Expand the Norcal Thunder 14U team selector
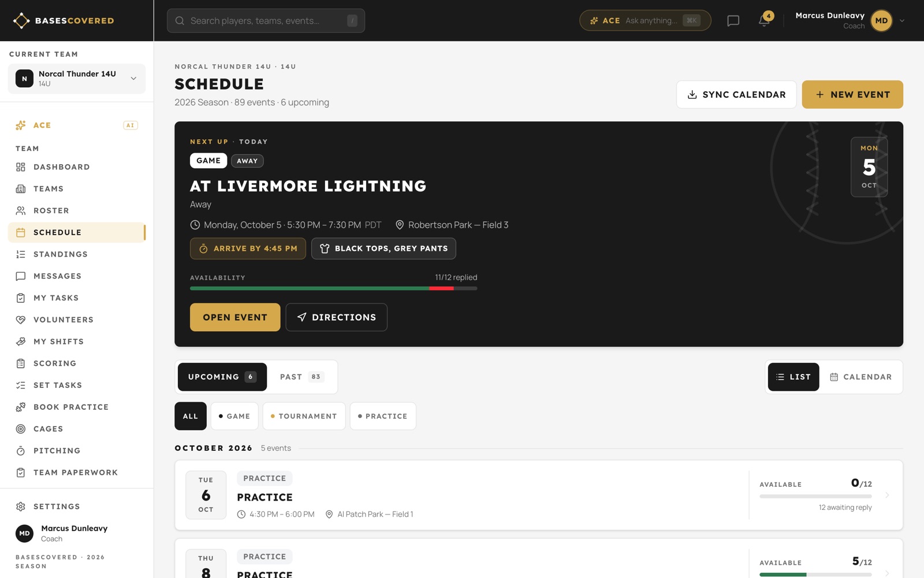 pos(77,79)
